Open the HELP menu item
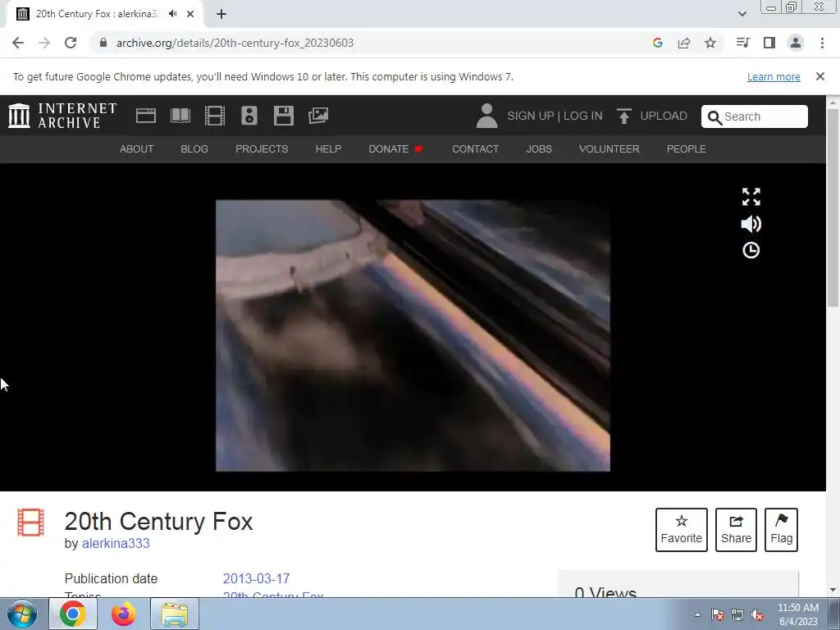The width and height of the screenshot is (840, 630). coord(328,149)
